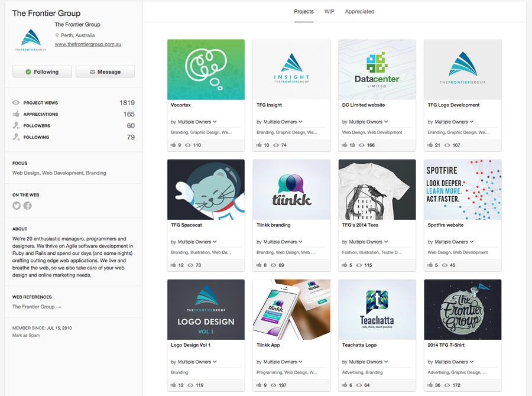Open the Spotfire website project title
The width and height of the screenshot is (532, 396).
point(446,225)
